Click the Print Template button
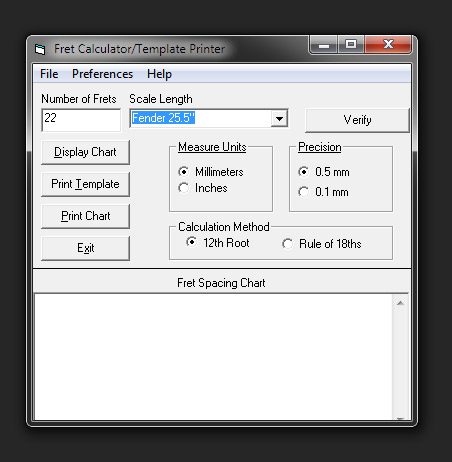 click(85, 184)
